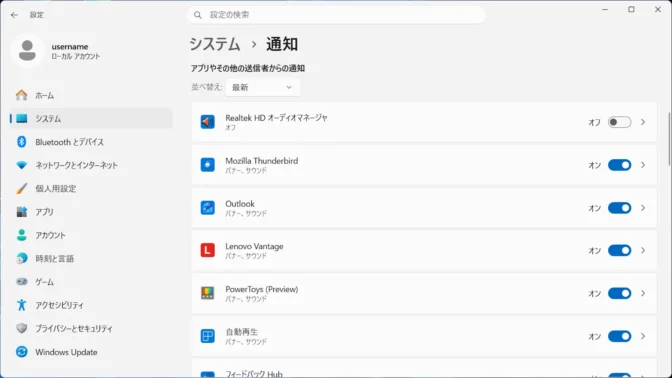
Task: Click the Realtek HD speaker icon
Action: (207, 122)
